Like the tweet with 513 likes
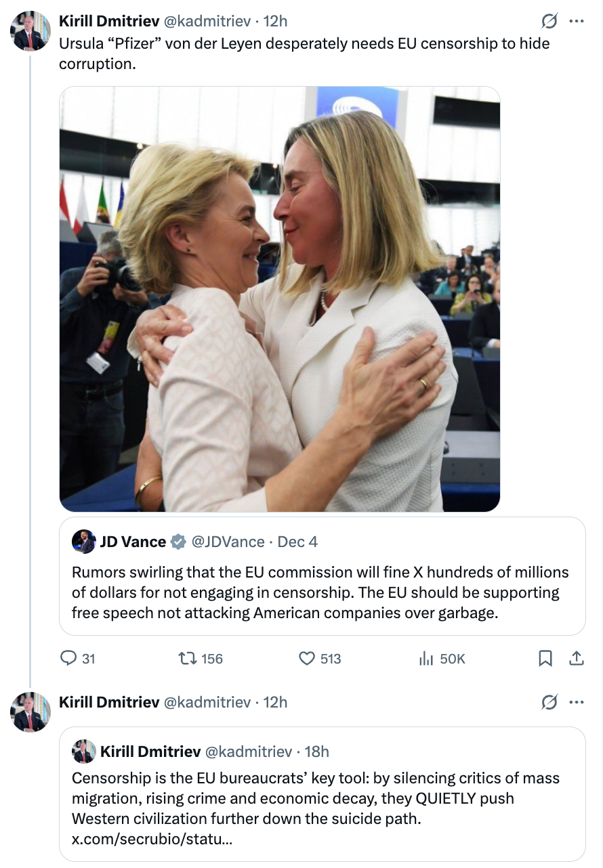This screenshot has height=868, width=603. click(x=308, y=658)
